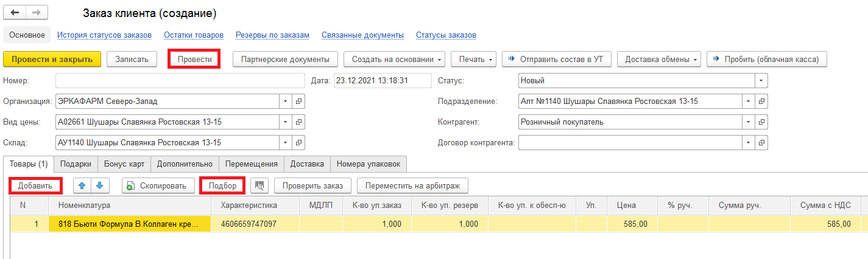
Task: Click into the Номер input field
Action: coord(179,80)
